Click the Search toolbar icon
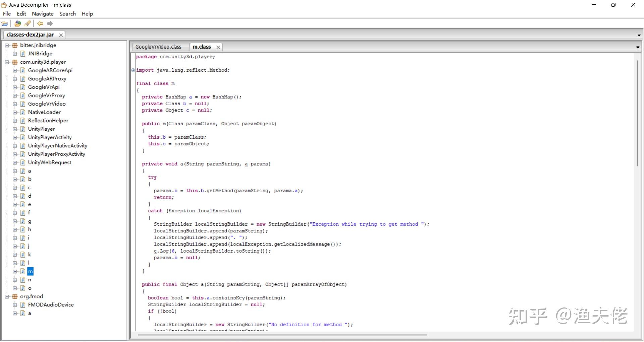 pos(28,23)
